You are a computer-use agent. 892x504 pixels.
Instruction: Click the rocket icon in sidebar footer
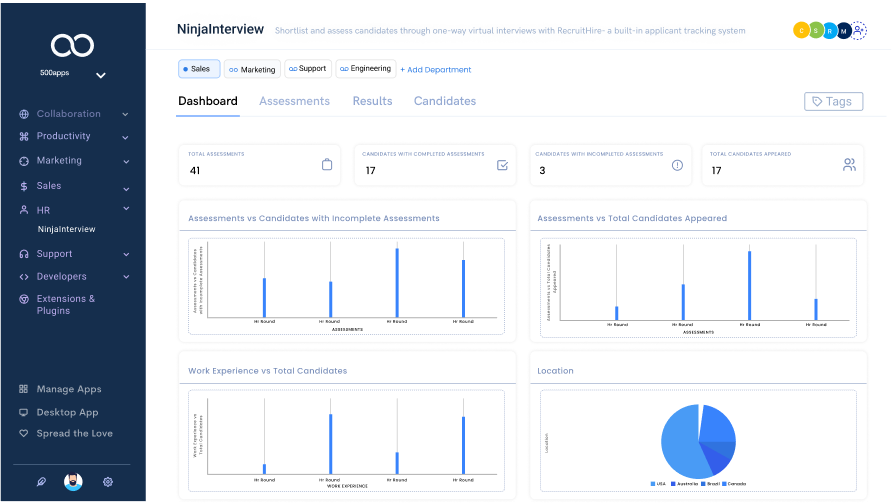(41, 482)
